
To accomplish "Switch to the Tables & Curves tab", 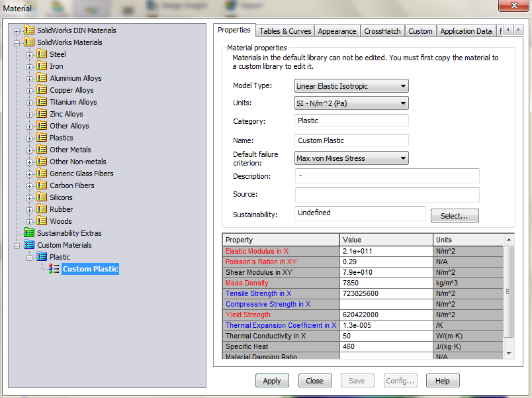I will [285, 31].
